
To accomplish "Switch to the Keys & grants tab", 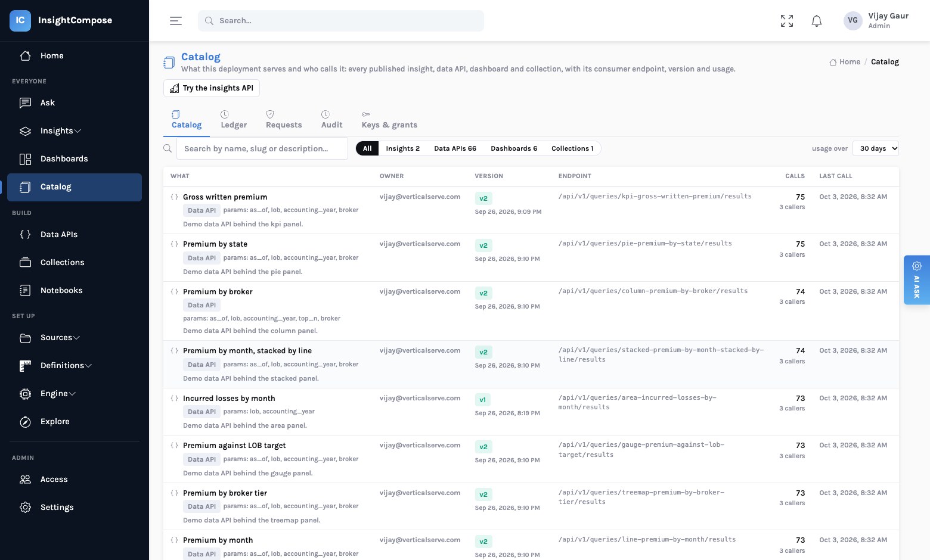I will point(389,120).
